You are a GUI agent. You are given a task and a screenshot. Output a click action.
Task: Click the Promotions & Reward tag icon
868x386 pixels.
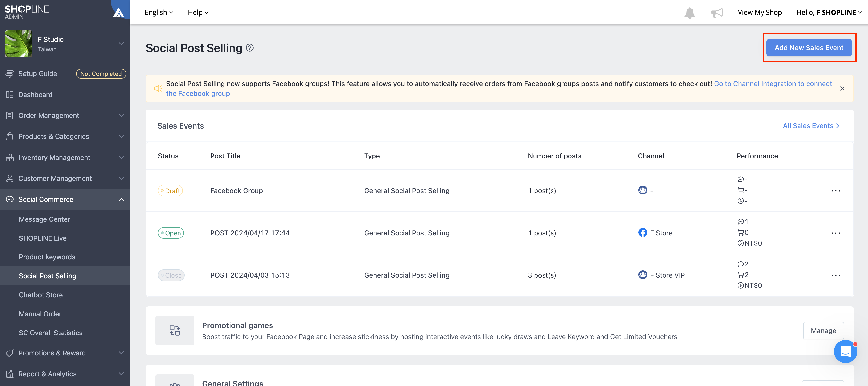coord(9,353)
